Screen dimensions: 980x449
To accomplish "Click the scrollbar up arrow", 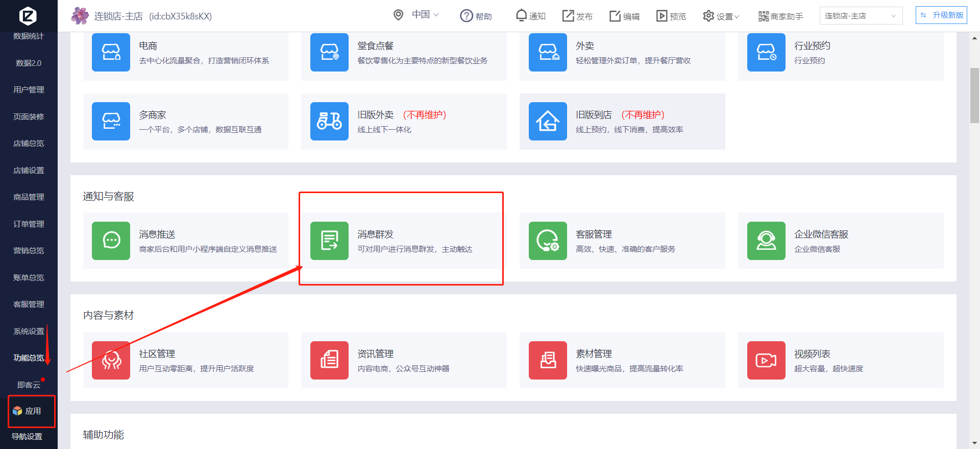I will point(974,38).
